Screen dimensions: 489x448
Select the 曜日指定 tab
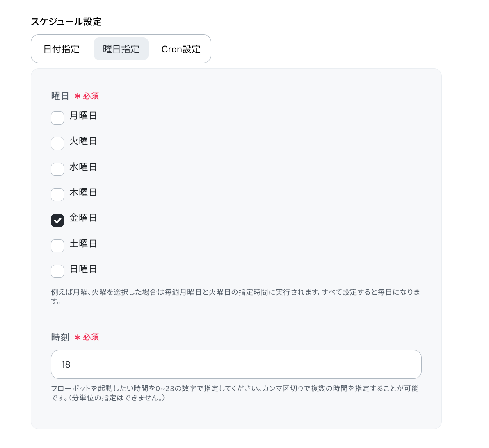pos(121,49)
